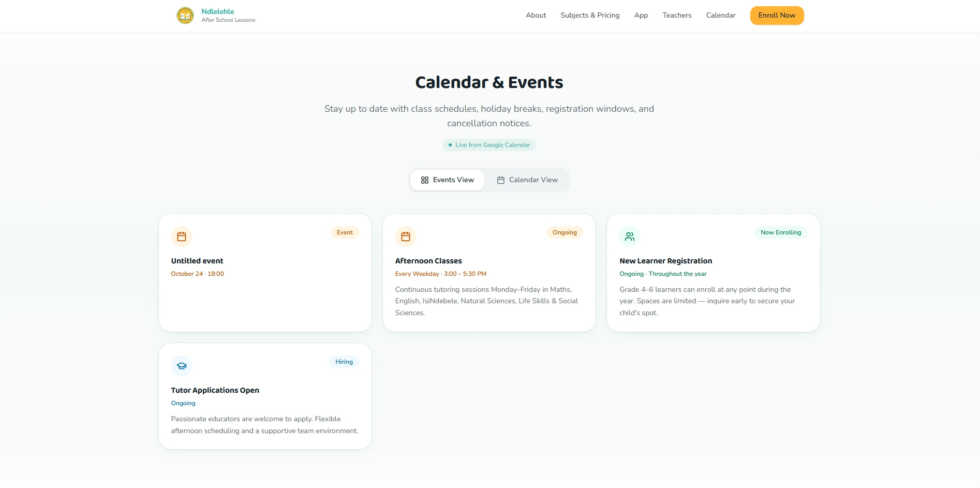Click the Ndlelehle brand name link
980x488 pixels.
click(218, 11)
